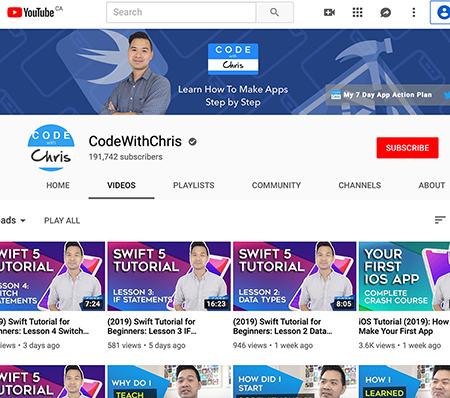Image resolution: width=450 pixels, height=398 pixels.
Task: Open the Playlists tab
Action: pos(194,185)
